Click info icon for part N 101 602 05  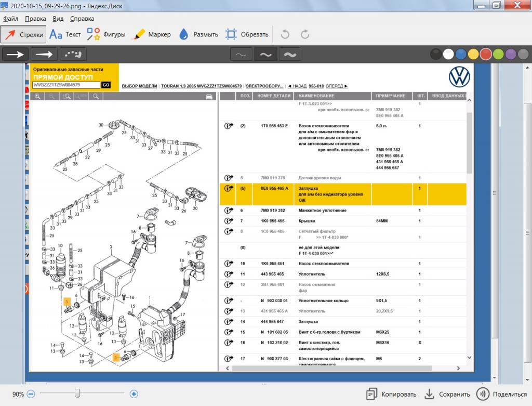coord(229,332)
